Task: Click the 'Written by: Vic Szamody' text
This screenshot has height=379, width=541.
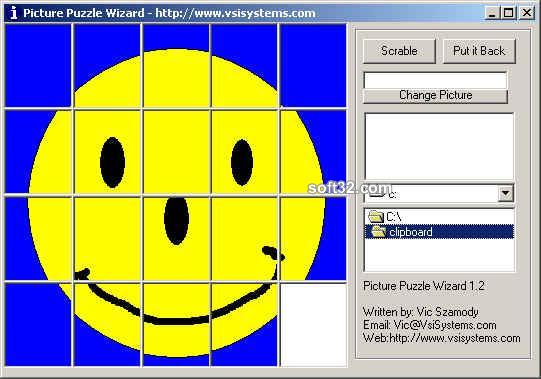Action: 421,312
